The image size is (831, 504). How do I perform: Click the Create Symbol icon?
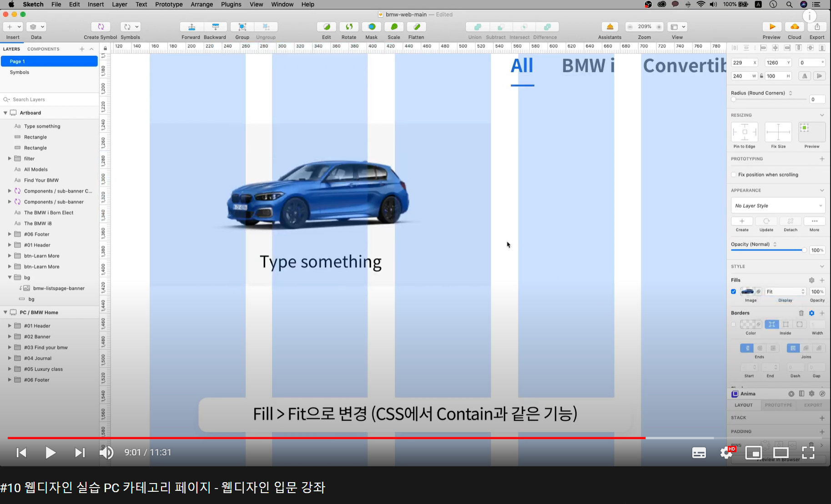(101, 27)
